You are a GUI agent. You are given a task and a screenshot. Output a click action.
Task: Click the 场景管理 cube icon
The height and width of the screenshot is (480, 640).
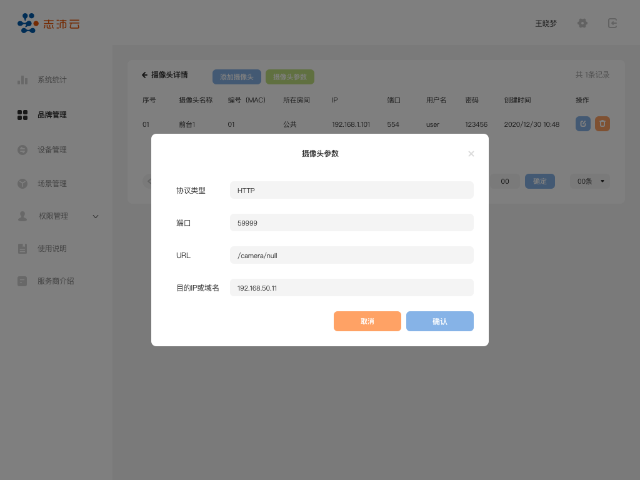(22, 184)
